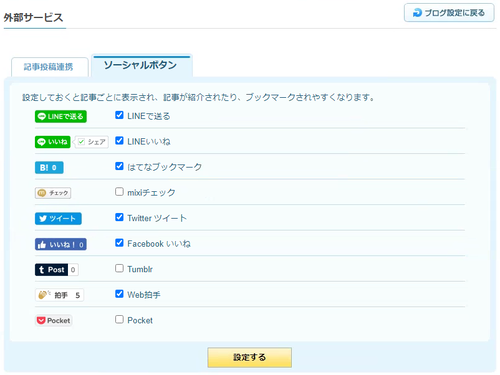Uncheck the LINEいいね checkbox
Screen dimensions: 500x375
click(x=119, y=141)
